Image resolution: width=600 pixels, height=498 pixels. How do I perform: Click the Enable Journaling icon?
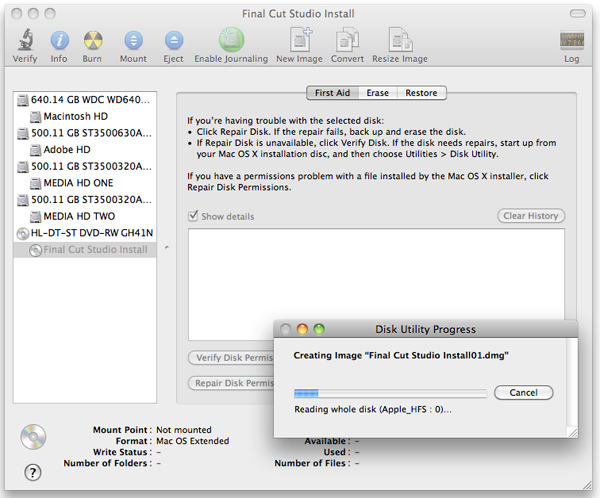[x=232, y=39]
